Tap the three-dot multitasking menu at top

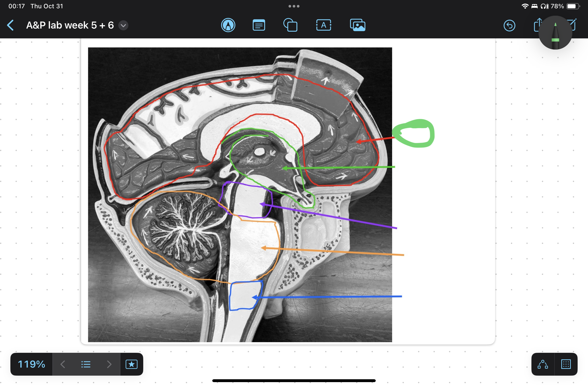click(x=294, y=6)
